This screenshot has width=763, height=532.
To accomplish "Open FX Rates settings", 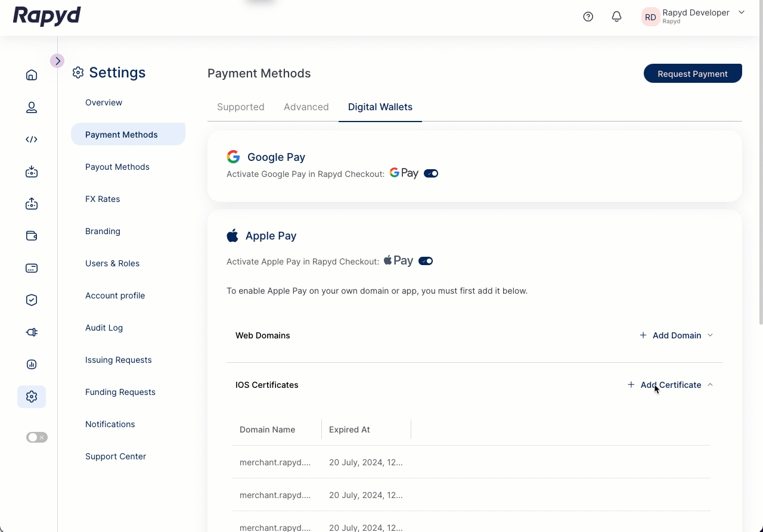I will 103,199.
